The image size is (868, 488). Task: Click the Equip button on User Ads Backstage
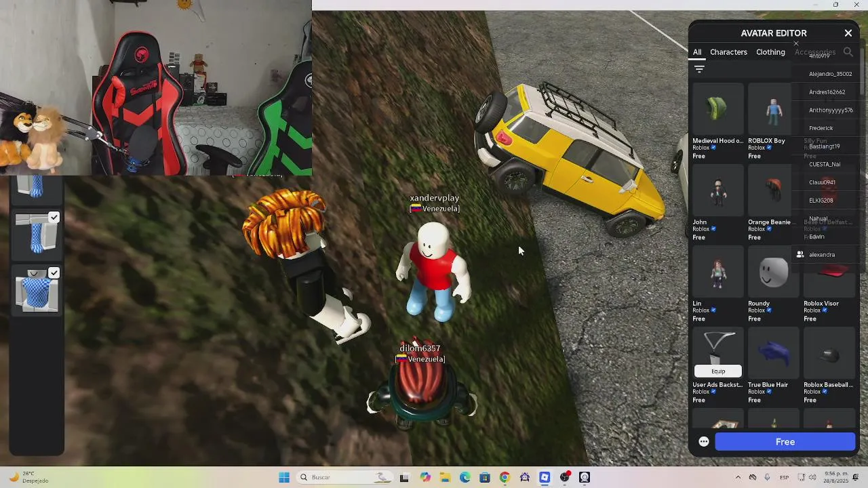[x=718, y=371]
